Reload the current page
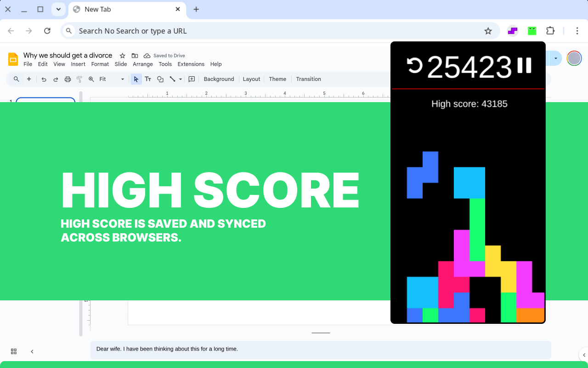 pos(47,31)
